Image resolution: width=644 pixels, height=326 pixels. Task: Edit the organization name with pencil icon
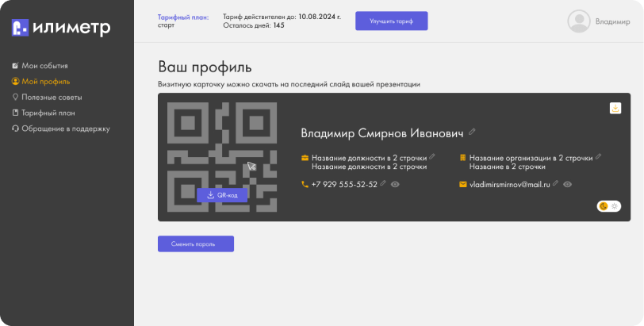[x=599, y=156]
